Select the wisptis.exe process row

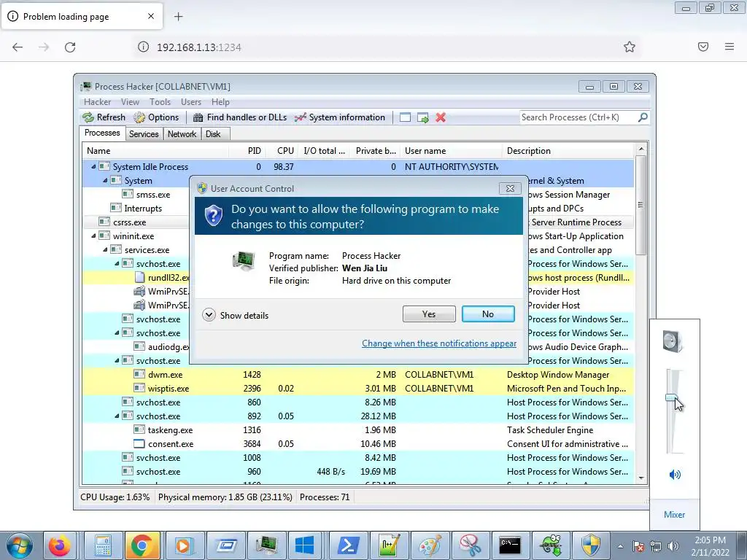357,389
